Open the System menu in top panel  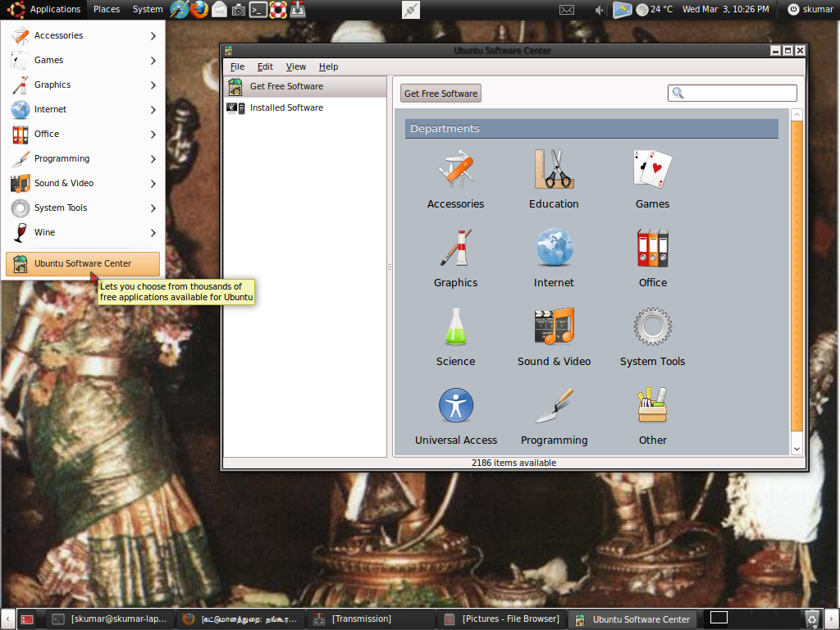[x=148, y=9]
